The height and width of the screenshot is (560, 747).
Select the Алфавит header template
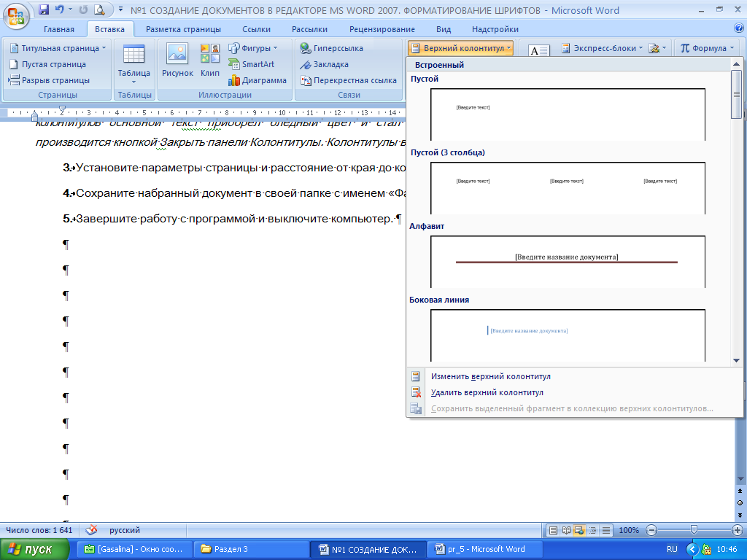coord(568,262)
